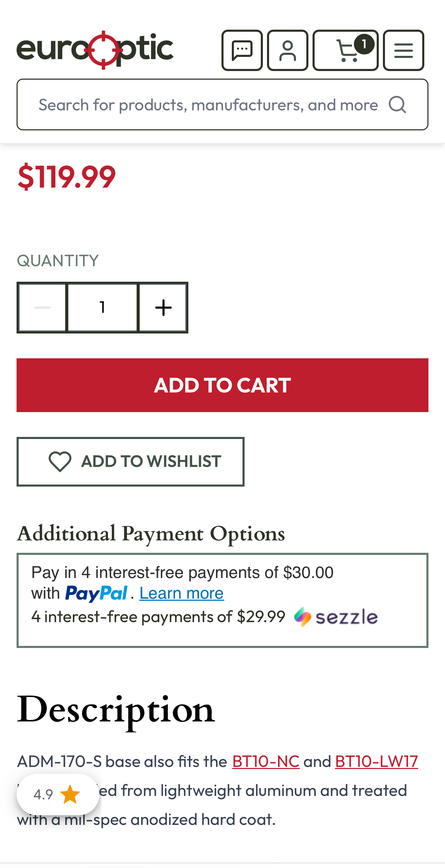Screen dimensions: 445x868
Task: Open the hamburger menu
Action: (403, 50)
